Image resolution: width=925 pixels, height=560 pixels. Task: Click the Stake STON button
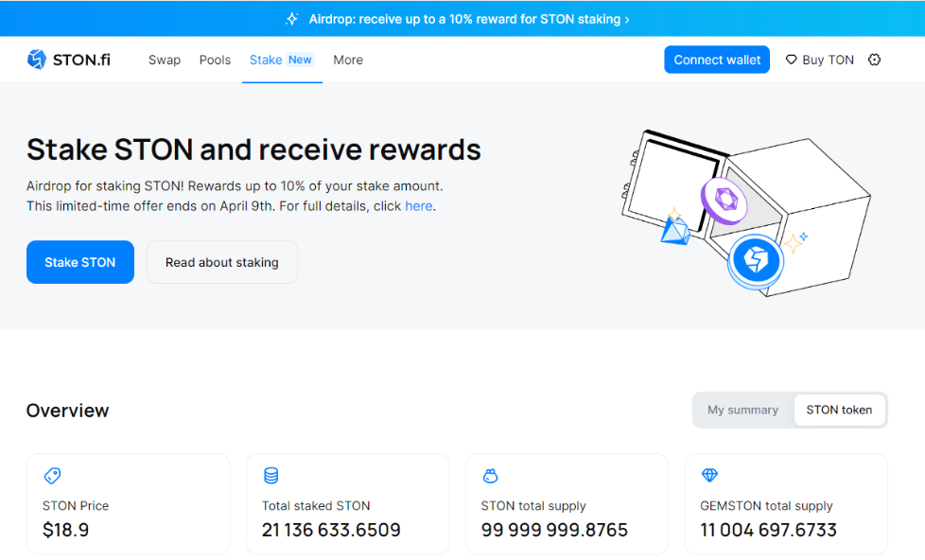pos(80,262)
